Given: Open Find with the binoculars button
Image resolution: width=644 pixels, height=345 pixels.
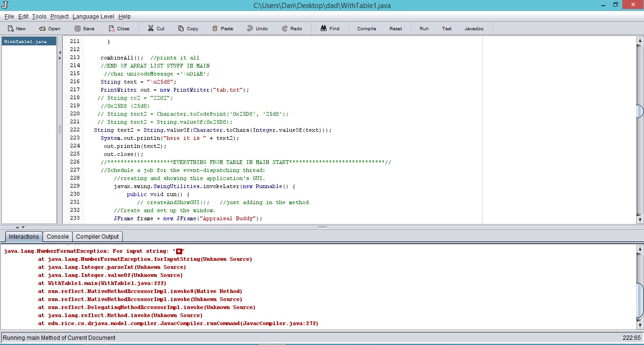Looking at the screenshot, I should [330, 28].
